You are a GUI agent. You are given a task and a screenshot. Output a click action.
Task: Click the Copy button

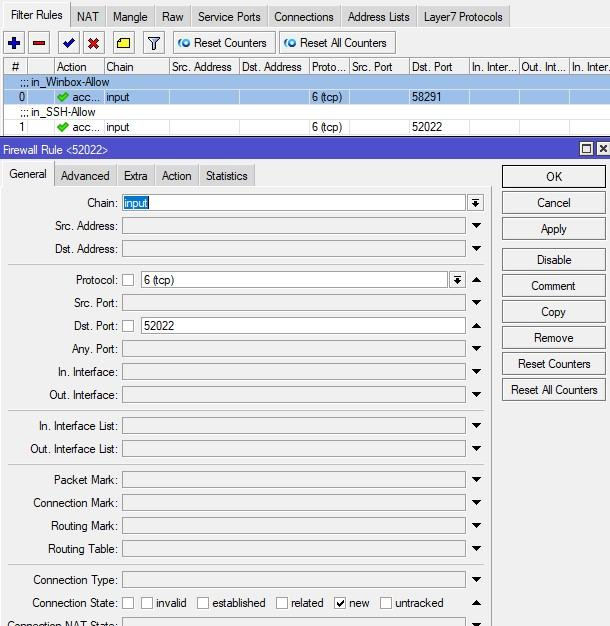[554, 312]
